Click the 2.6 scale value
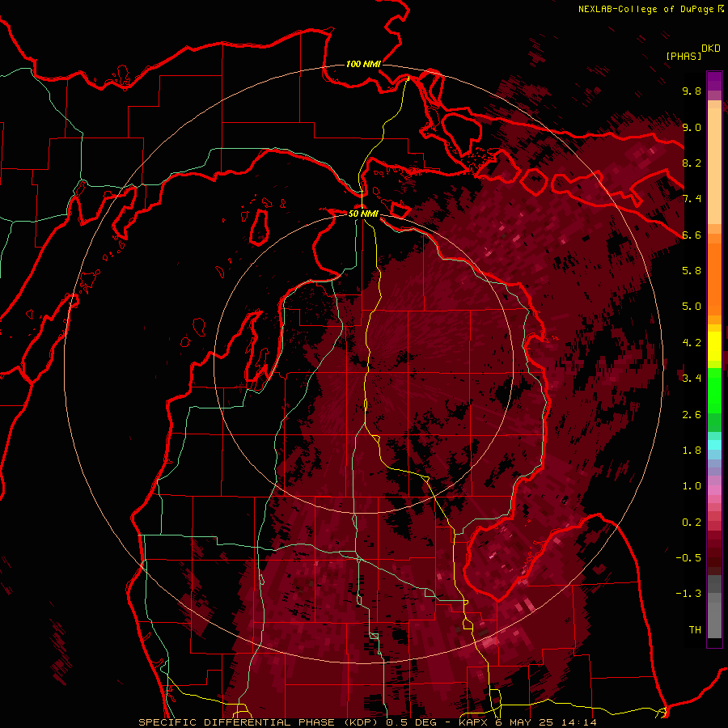Image resolution: width=728 pixels, height=728 pixels. 692,415
